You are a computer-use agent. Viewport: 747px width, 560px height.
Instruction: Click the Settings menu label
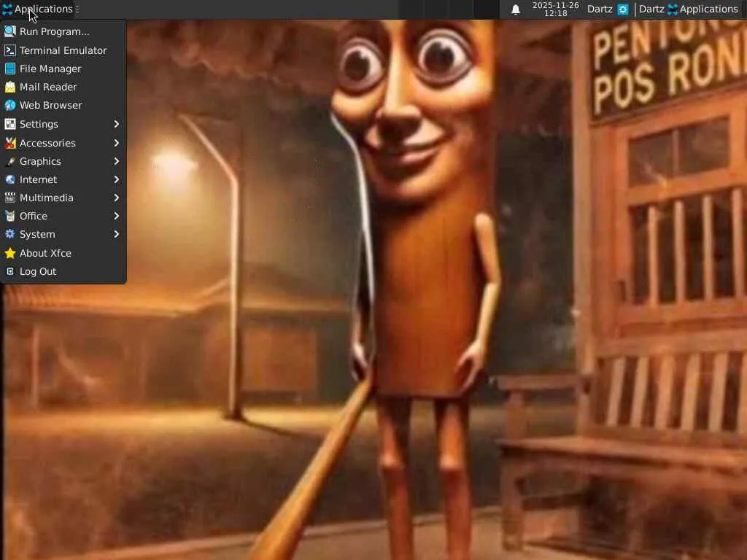(x=39, y=124)
